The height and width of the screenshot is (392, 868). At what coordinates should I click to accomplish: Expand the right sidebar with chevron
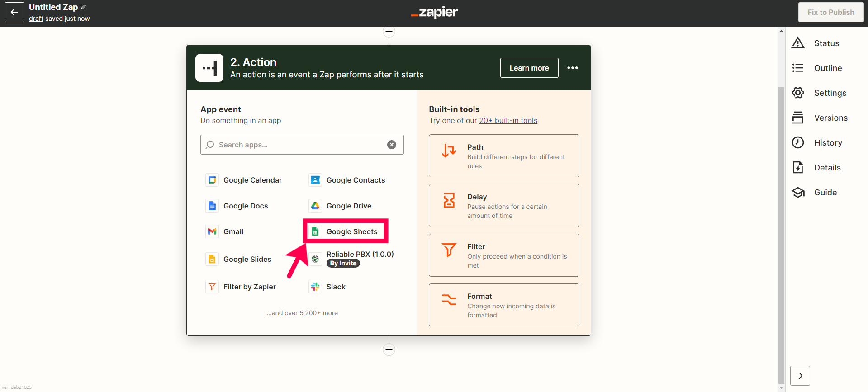(x=800, y=376)
